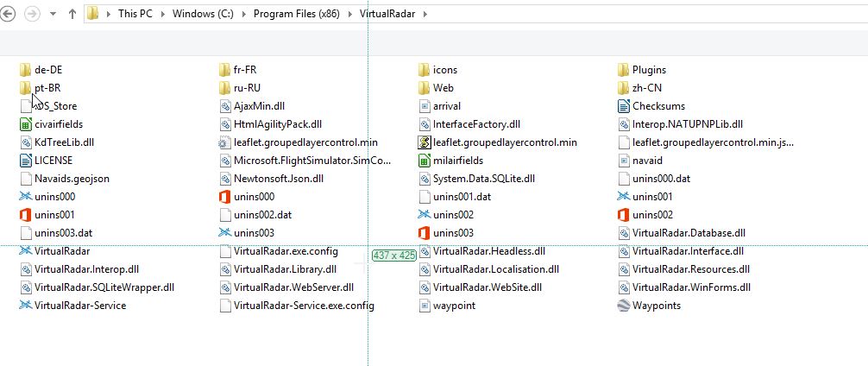This screenshot has width=868, height=366.
Task: Select the pt-BR folder
Action: [x=40, y=87]
